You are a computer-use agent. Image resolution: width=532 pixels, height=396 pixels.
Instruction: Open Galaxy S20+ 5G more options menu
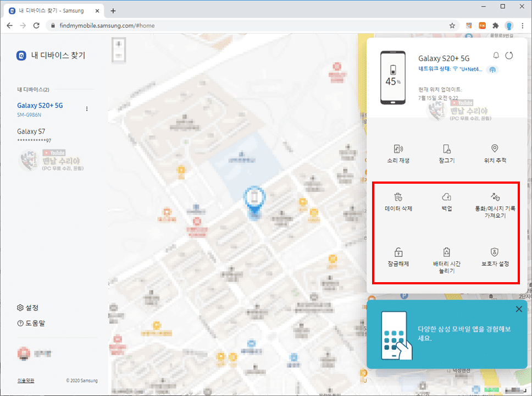click(87, 109)
